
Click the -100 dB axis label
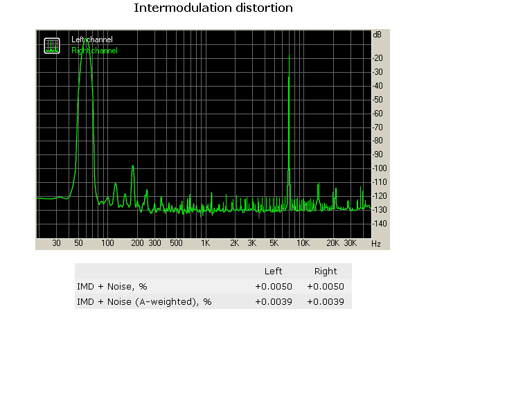380,168
